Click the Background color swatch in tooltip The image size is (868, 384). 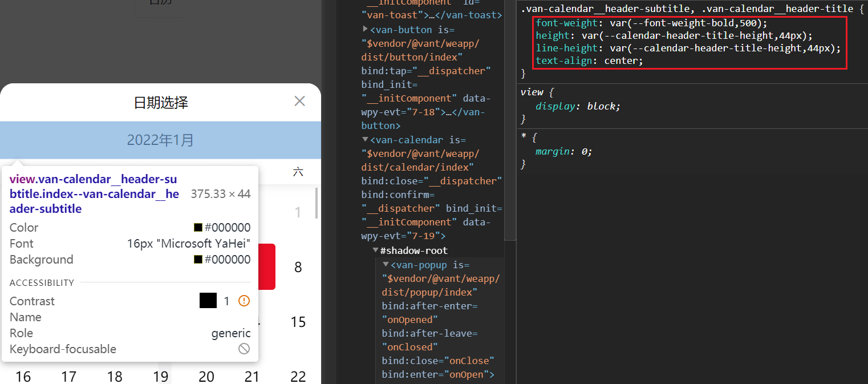198,259
